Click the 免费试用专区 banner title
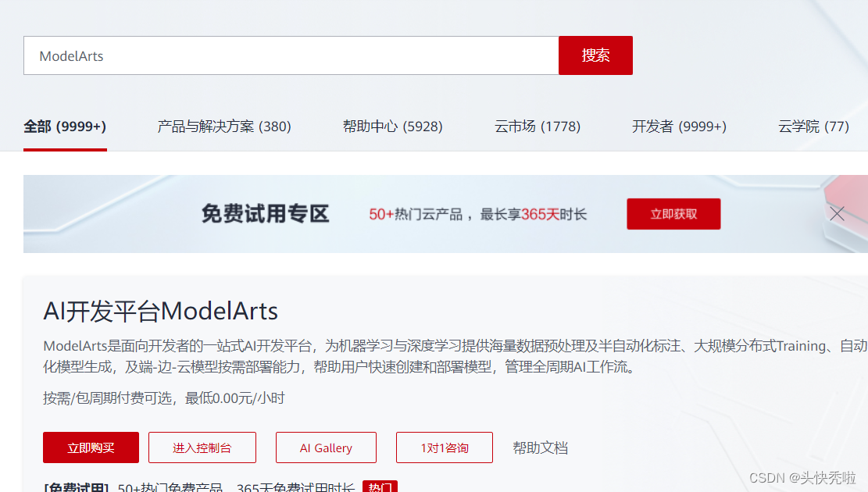The image size is (868, 492). (x=265, y=214)
